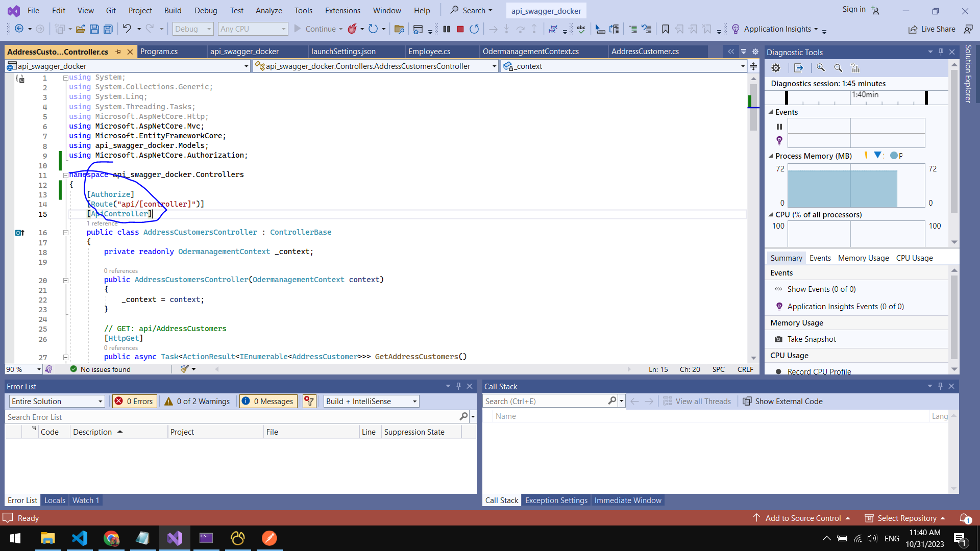Click Zoom In in Diagnostic Tools
The image size is (980, 551).
821,68
